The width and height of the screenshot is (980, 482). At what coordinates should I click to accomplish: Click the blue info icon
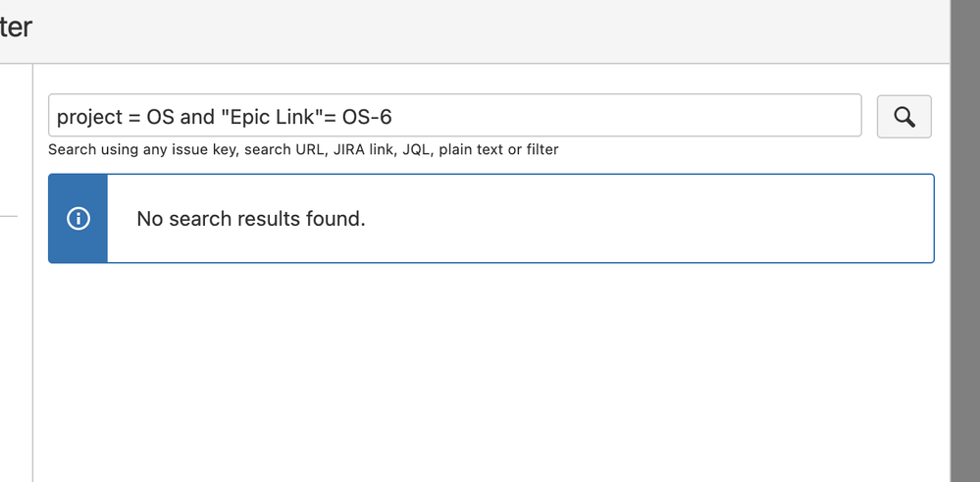point(77,219)
